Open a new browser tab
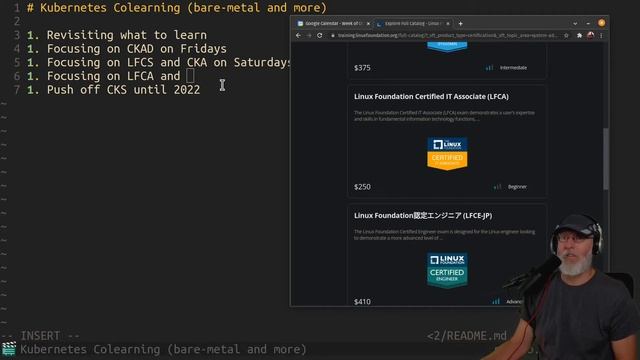 click(x=460, y=24)
